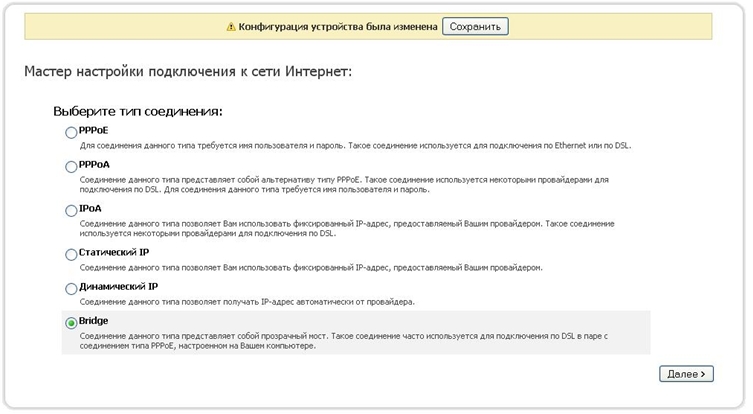Click the 'Выберите тип соединения' subheading
Screen dimensions: 753x414
click(x=137, y=110)
